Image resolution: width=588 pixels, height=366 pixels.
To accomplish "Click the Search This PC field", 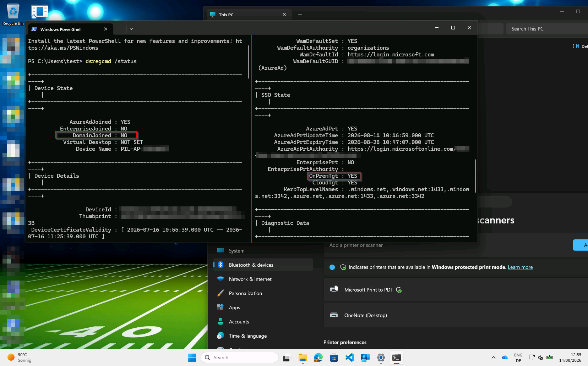I will [x=547, y=29].
